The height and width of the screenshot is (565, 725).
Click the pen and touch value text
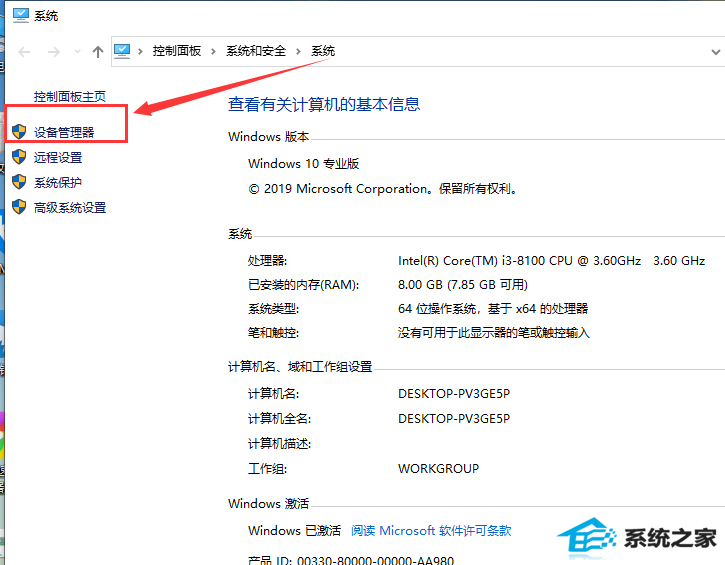(x=494, y=332)
